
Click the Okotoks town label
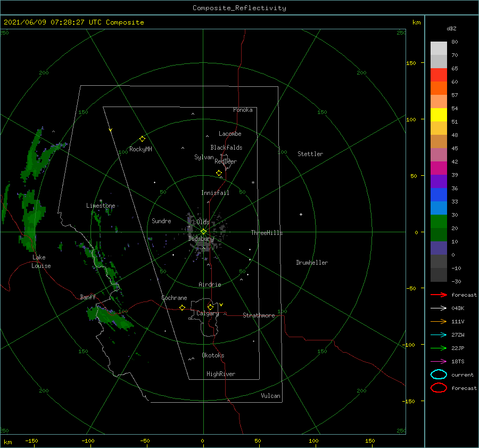pos(213,355)
